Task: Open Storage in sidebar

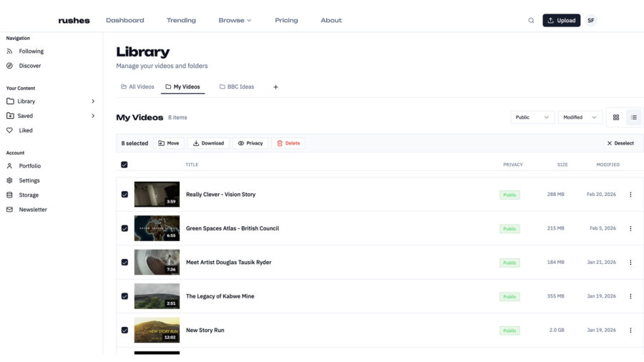Action: pos(23,195)
